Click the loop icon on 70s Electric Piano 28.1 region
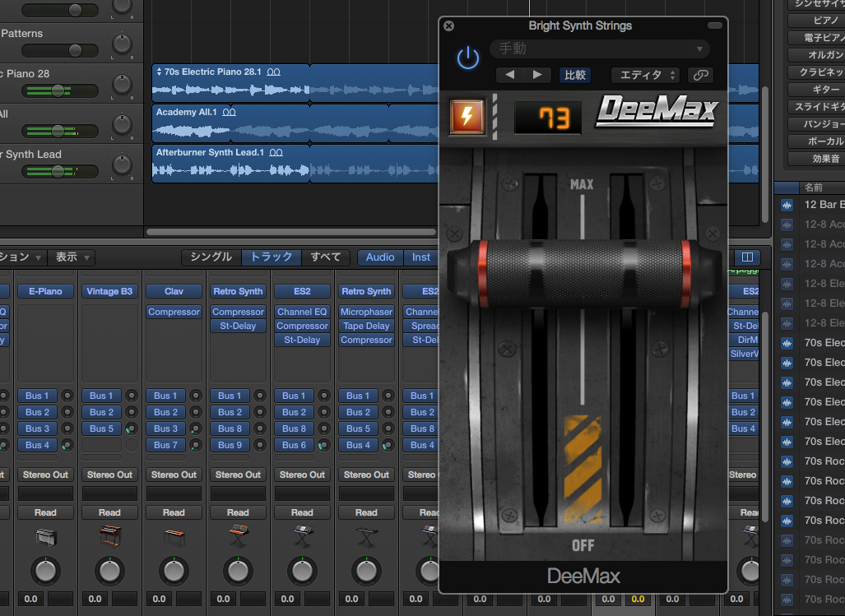 point(274,72)
